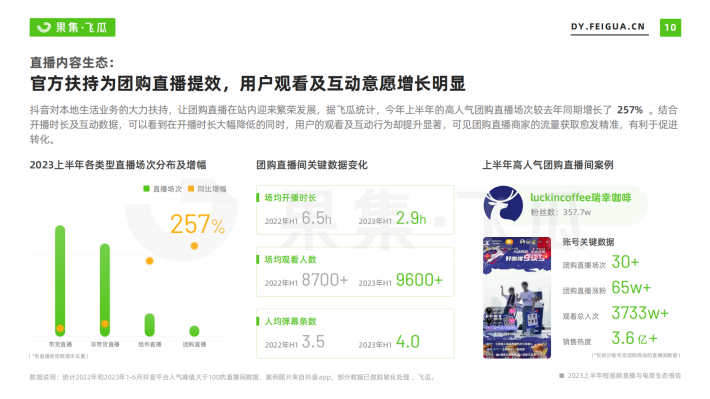Click the 场均开播时长 data card
Screen dimensions: 710x399
(355, 210)
